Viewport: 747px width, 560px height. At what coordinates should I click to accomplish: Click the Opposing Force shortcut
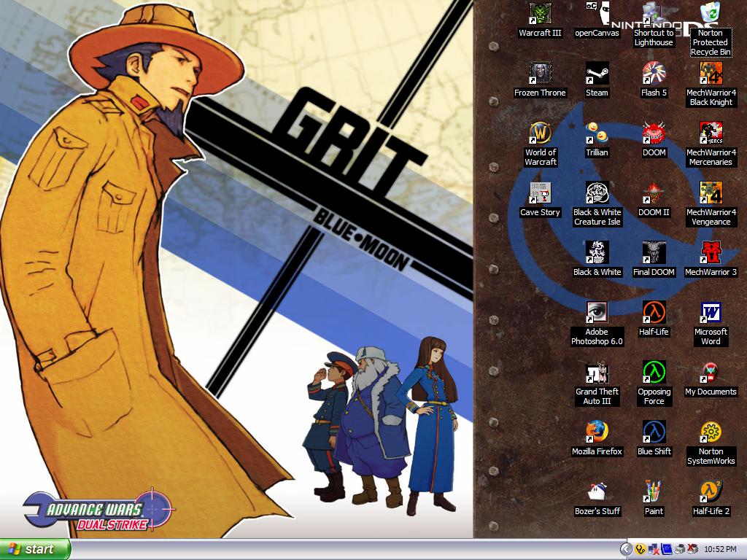(654, 373)
